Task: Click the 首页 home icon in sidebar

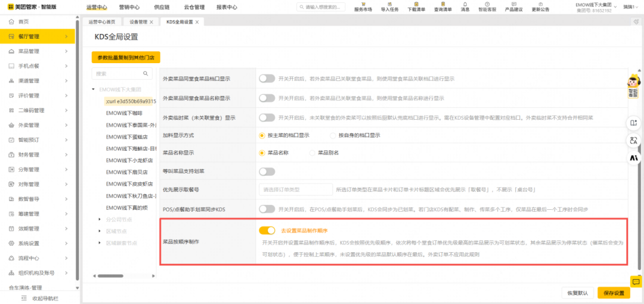Action: coord(11,21)
